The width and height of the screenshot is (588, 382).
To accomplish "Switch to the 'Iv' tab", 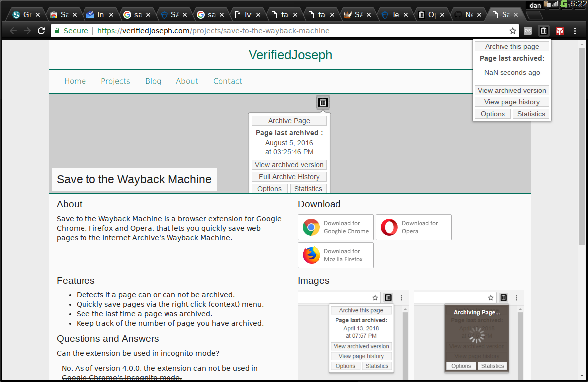I will [x=247, y=14].
